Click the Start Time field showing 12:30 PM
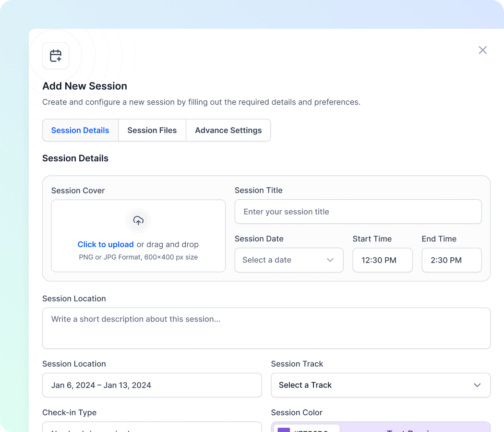The image size is (504, 432). coord(383,260)
